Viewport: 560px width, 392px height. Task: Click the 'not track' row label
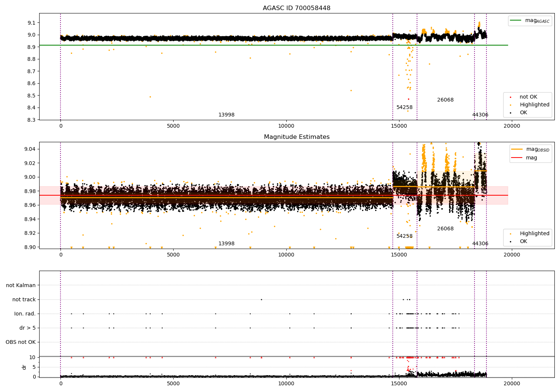point(24,299)
